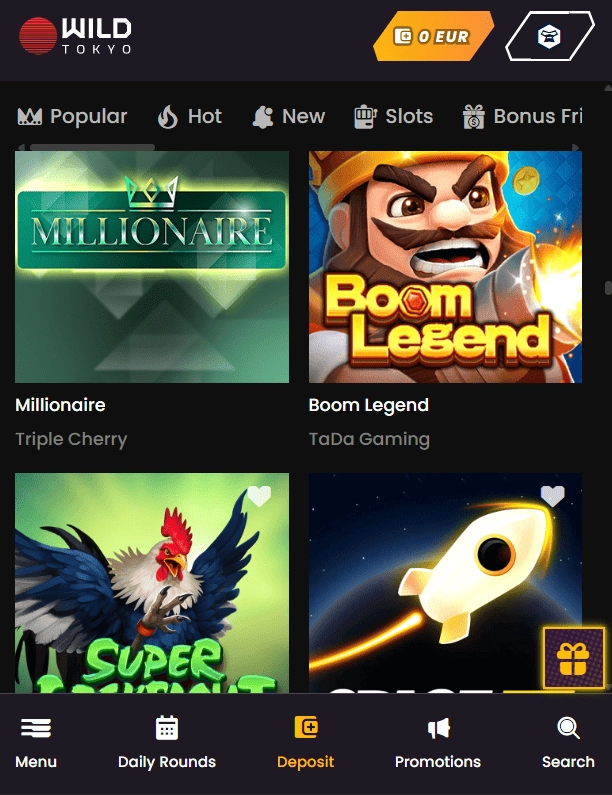Switch to the Hot games tab
The height and width of the screenshot is (795, 612).
(190, 117)
